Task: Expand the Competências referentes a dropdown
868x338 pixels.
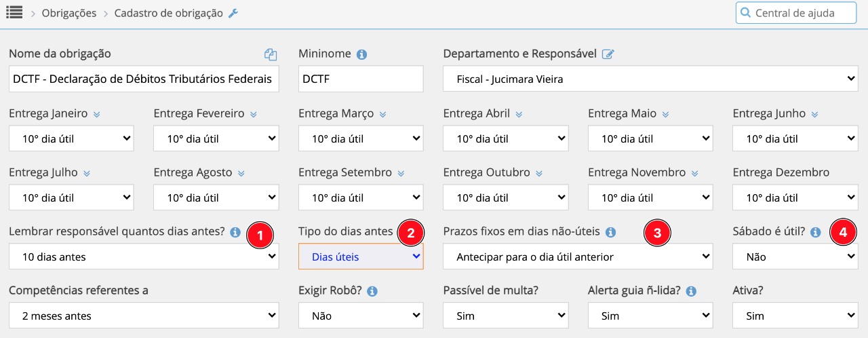Action: (144, 316)
